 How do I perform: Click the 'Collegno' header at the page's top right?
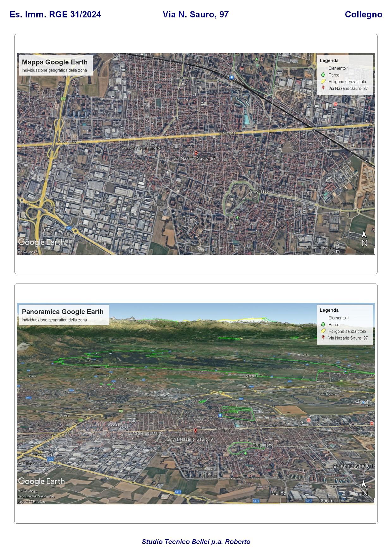click(x=364, y=15)
